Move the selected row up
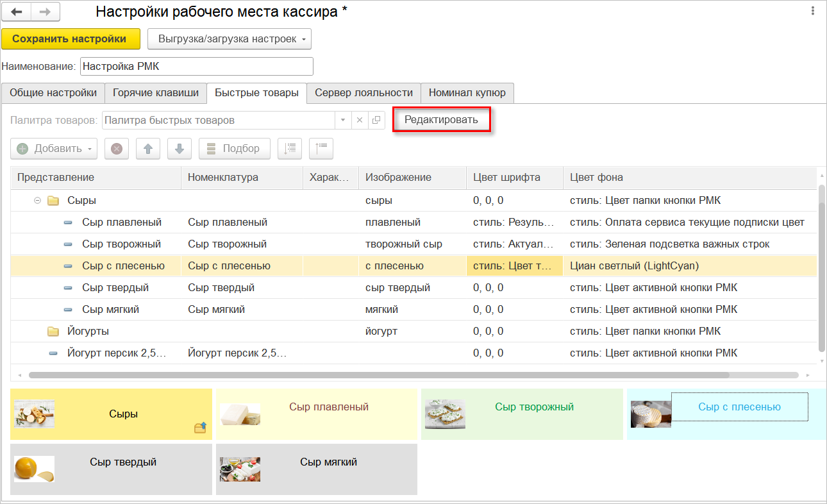Image resolution: width=827 pixels, height=504 pixels. click(x=148, y=149)
